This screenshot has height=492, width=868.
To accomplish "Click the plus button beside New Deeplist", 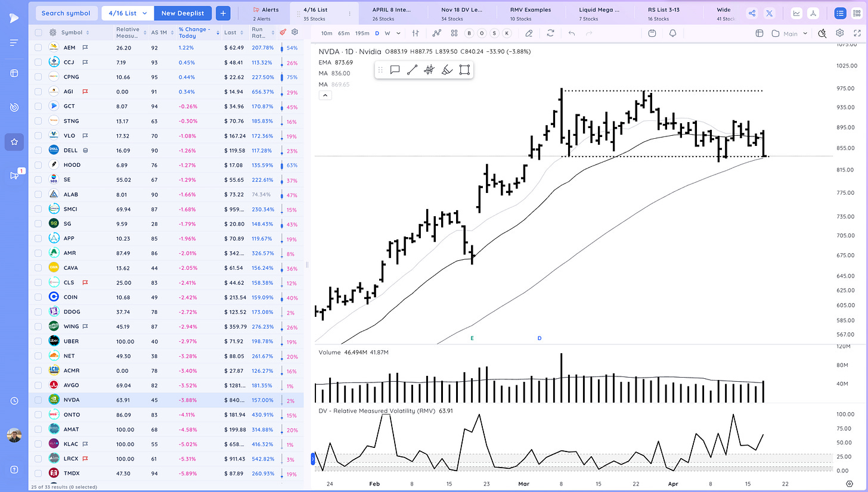I will tap(223, 13).
